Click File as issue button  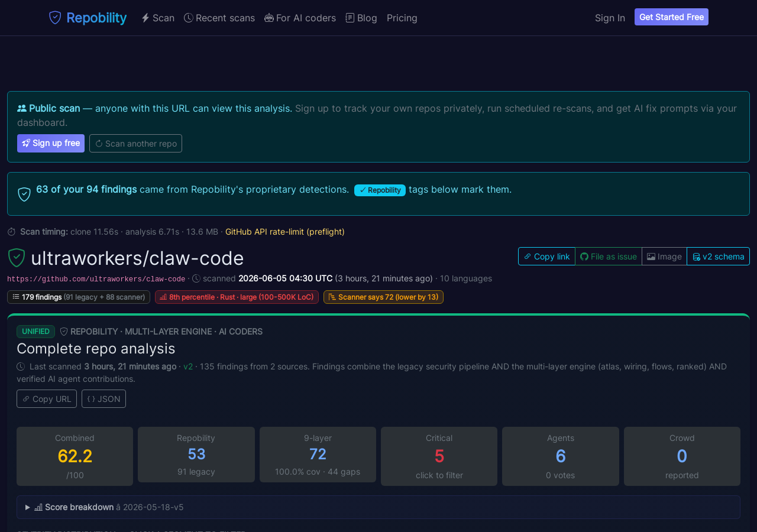pyautogui.click(x=609, y=256)
